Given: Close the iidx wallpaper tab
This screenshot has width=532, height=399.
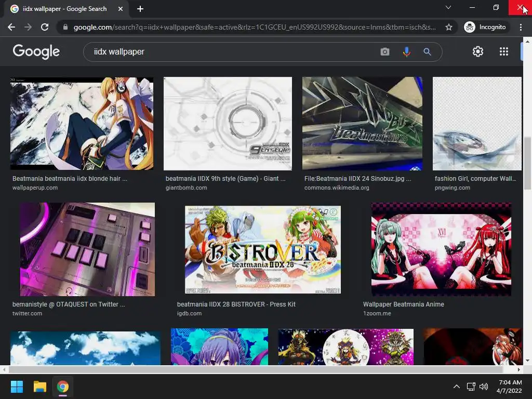Looking at the screenshot, I should pyautogui.click(x=121, y=9).
